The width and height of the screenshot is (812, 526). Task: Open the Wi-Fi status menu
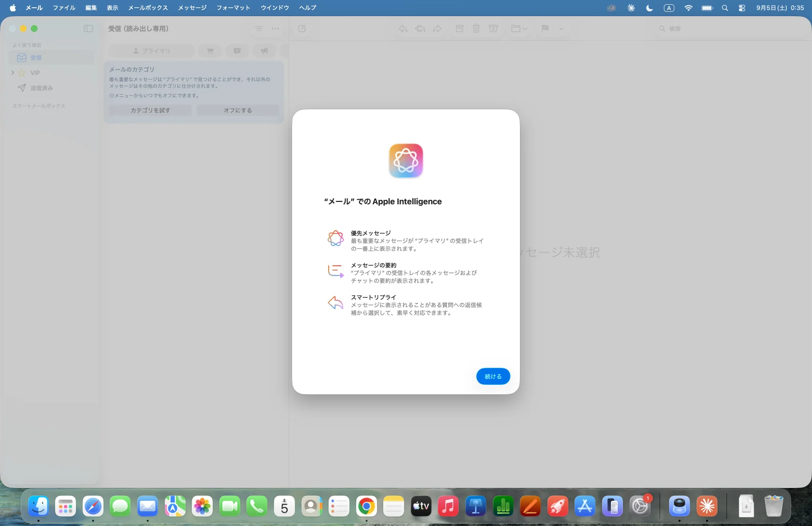[689, 8]
